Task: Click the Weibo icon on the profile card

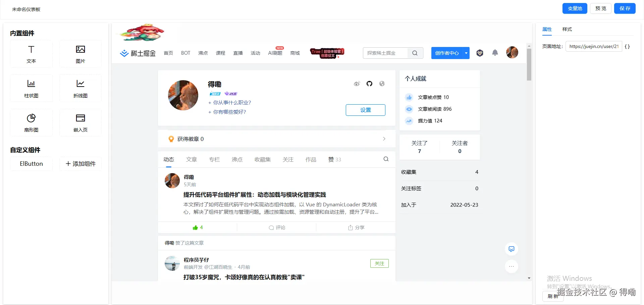Action: pyautogui.click(x=357, y=84)
